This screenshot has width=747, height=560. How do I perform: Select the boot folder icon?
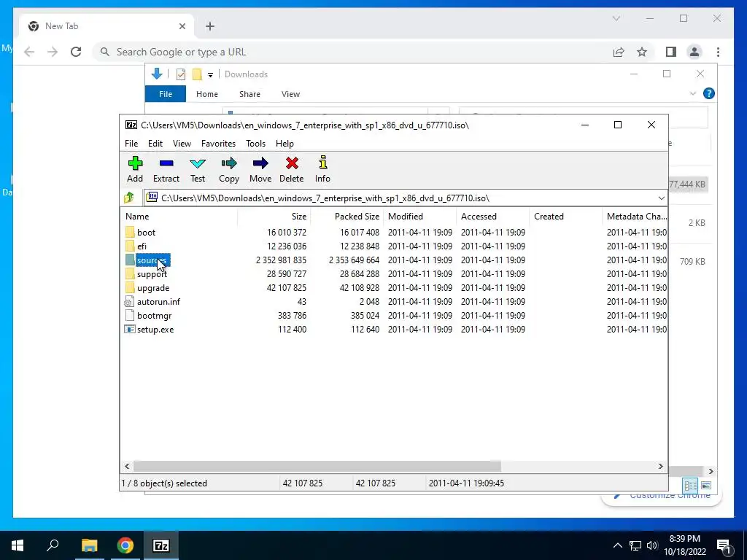[x=130, y=233]
